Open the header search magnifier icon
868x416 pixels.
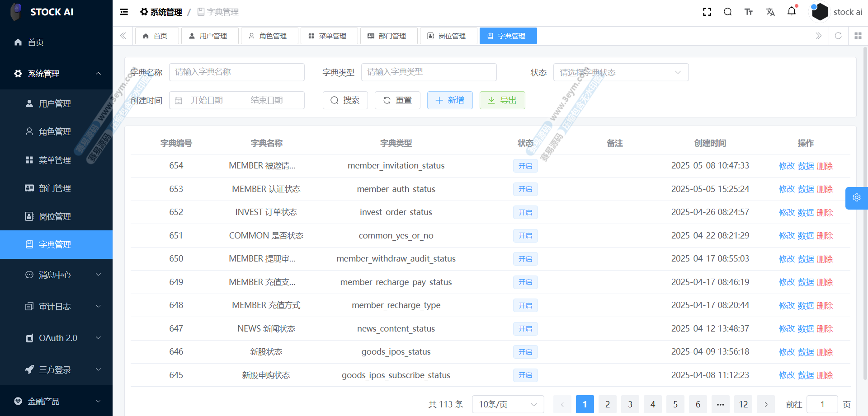point(727,12)
